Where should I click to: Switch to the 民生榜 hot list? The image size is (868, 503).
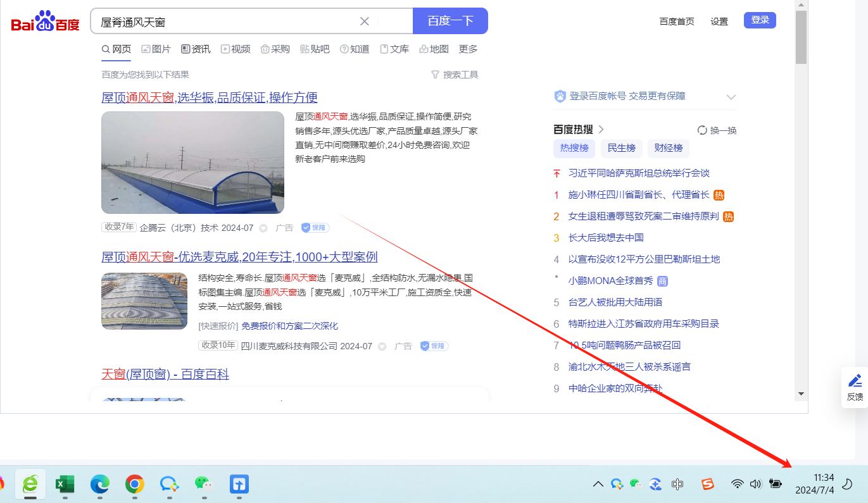click(621, 148)
